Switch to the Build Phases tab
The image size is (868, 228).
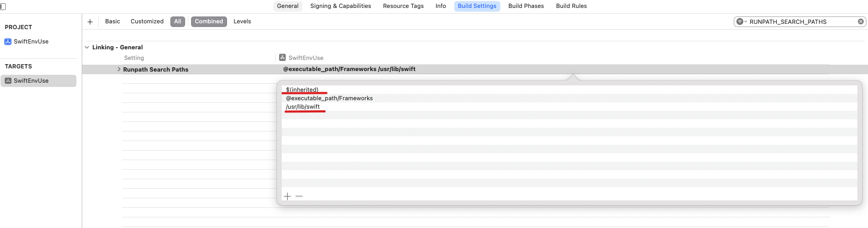pos(526,6)
